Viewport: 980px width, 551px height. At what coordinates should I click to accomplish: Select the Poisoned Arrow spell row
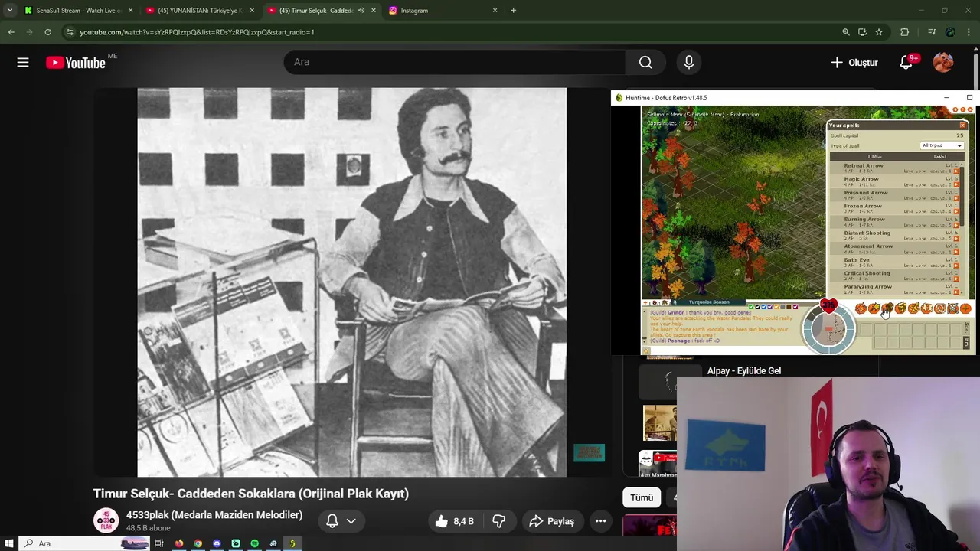[x=896, y=195]
